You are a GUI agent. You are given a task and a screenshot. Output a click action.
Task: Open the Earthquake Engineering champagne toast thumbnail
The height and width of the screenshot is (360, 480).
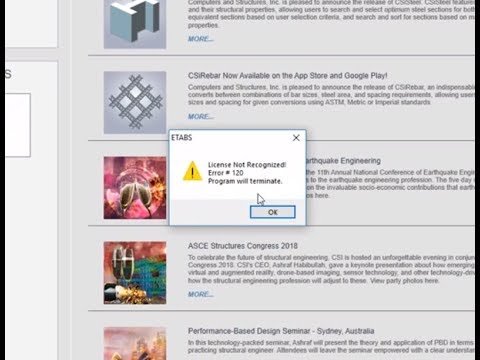click(135, 188)
